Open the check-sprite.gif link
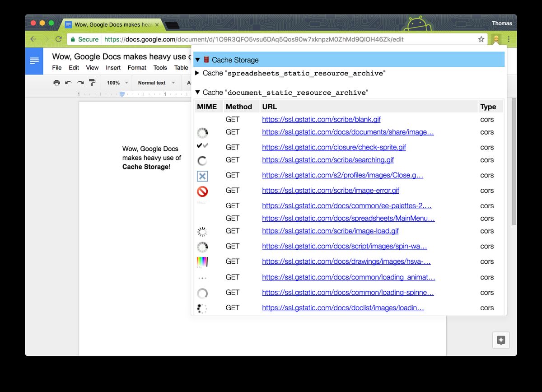The height and width of the screenshot is (392, 542). tap(334, 147)
